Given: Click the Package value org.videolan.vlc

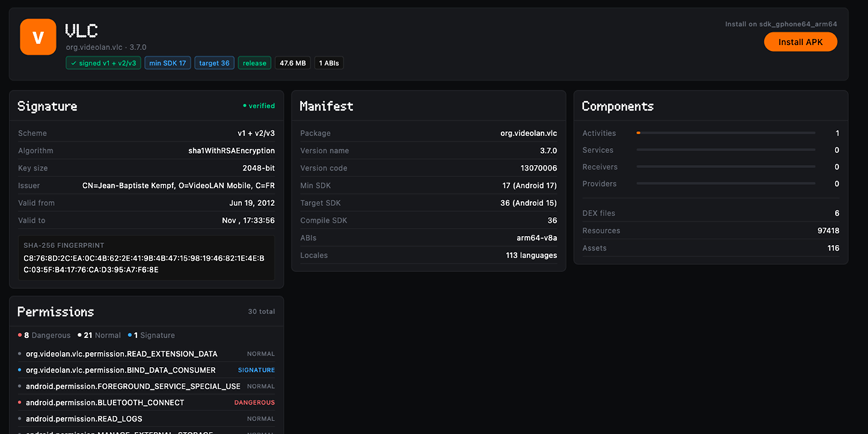Looking at the screenshot, I should 529,134.
